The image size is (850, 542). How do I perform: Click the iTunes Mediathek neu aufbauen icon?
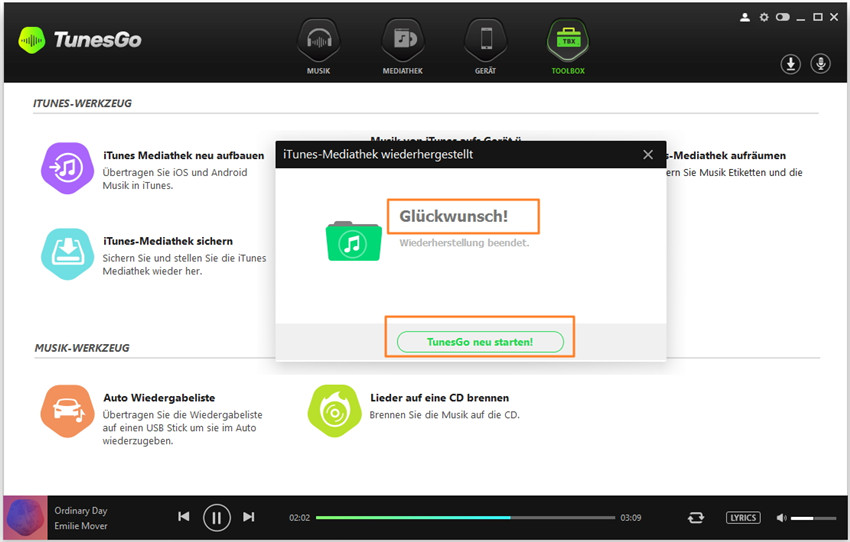point(67,168)
